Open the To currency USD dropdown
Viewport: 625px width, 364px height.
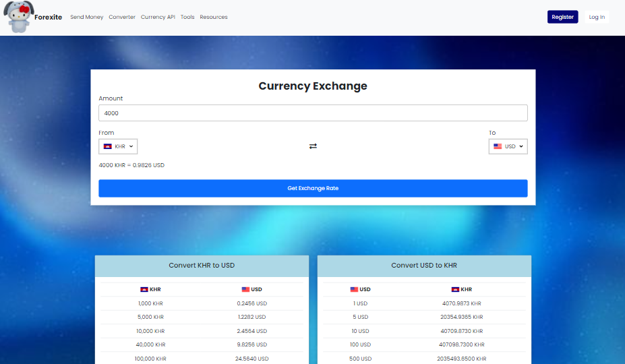(x=508, y=146)
